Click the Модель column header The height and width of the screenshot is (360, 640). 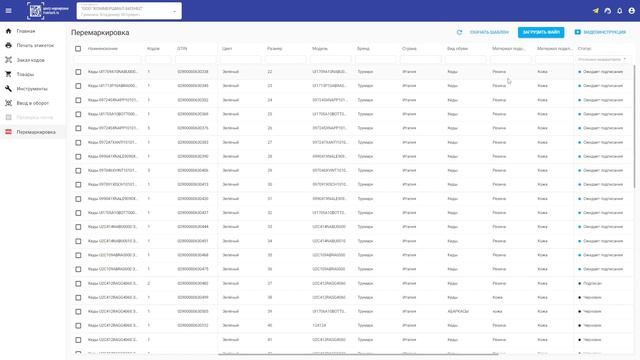(x=320, y=49)
